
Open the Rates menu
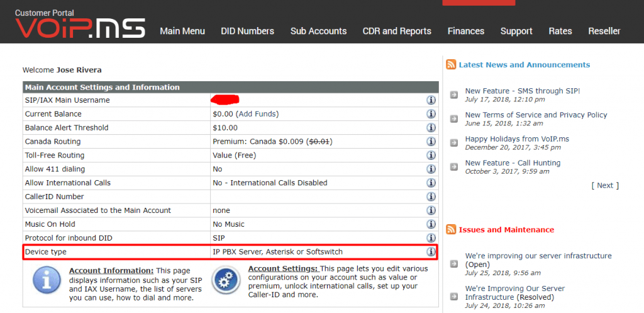coord(560,31)
